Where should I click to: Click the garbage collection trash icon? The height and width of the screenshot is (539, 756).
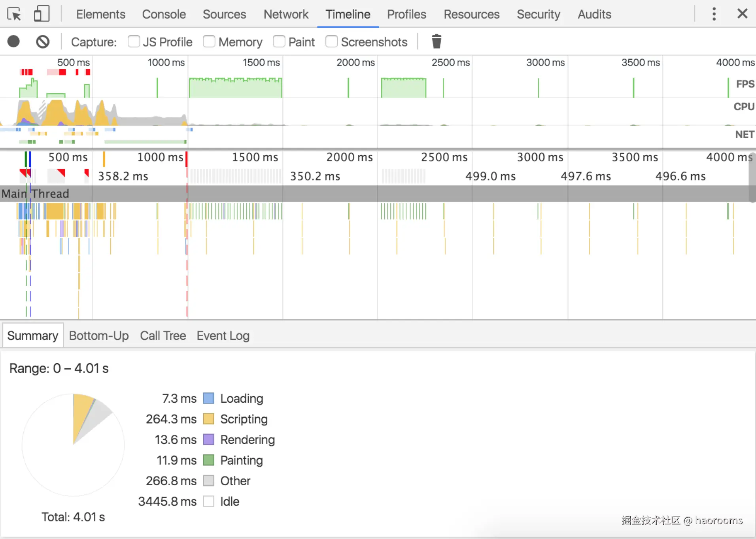tap(437, 41)
